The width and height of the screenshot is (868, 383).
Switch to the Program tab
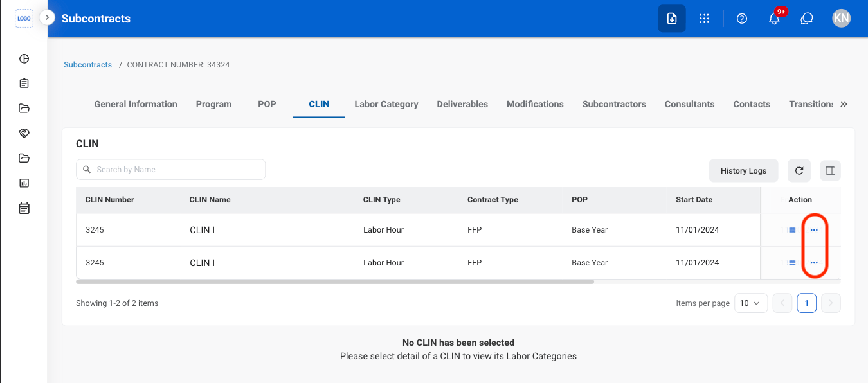click(x=213, y=104)
